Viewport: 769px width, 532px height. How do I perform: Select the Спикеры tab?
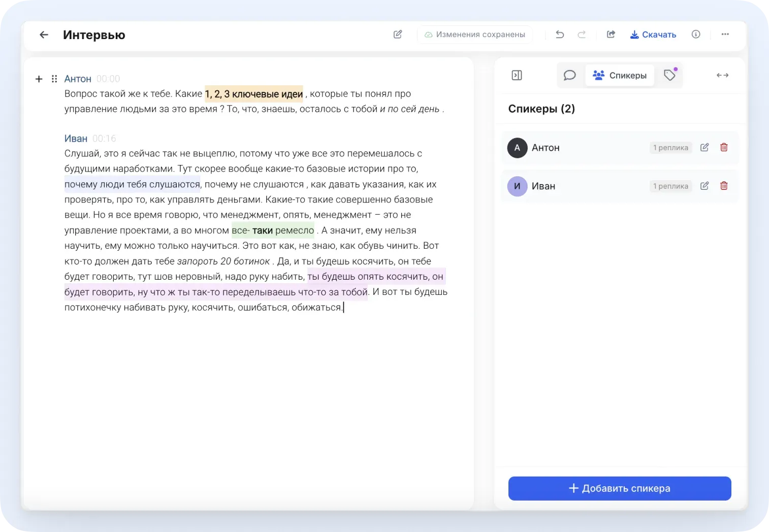620,75
